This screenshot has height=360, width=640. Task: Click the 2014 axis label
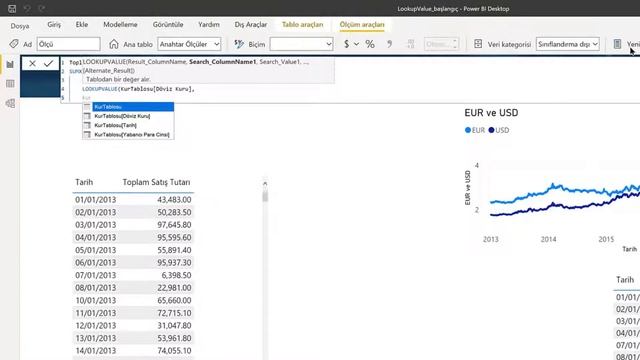(x=548, y=240)
